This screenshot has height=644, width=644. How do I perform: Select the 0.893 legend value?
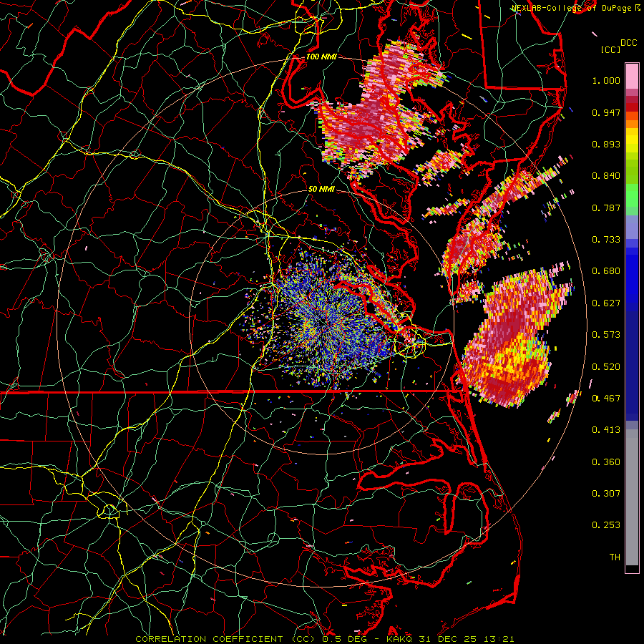coord(606,144)
